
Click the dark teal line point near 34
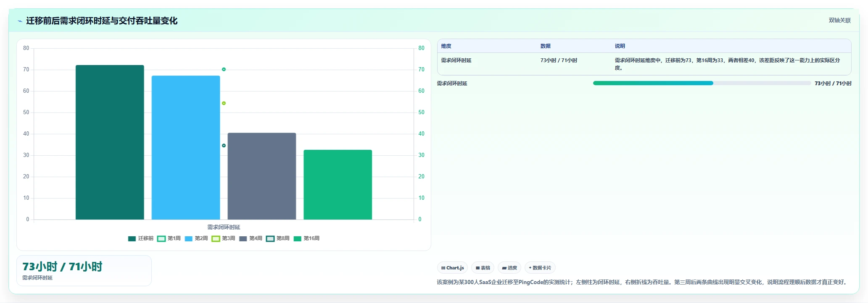(224, 146)
